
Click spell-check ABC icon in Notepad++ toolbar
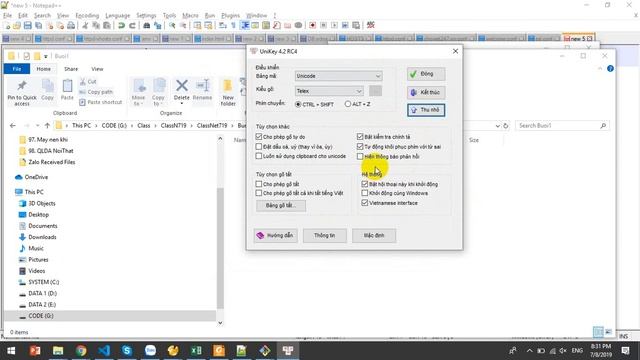(x=371, y=25)
